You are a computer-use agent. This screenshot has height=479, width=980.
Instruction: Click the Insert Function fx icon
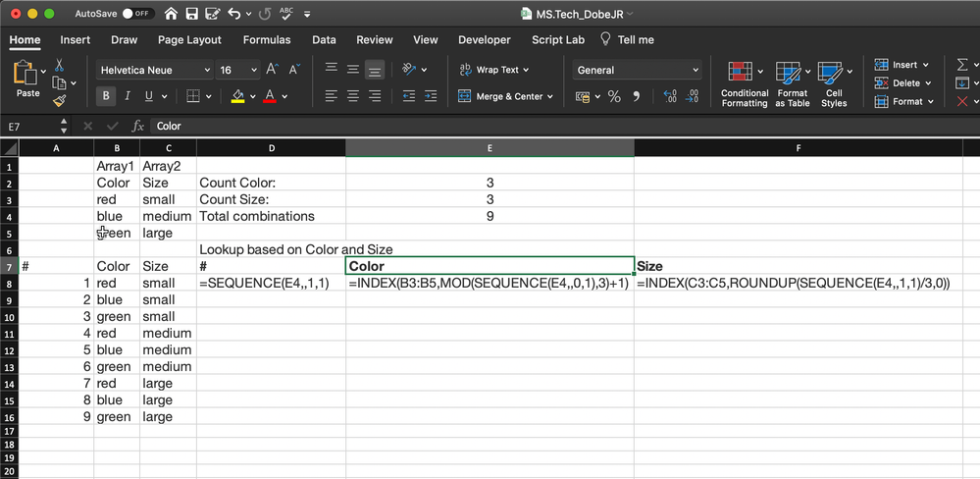(x=137, y=126)
